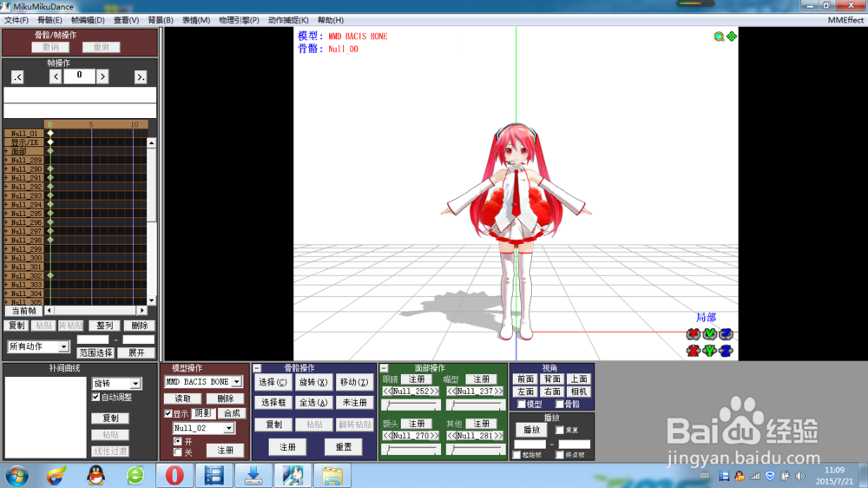Image resolution: width=868 pixels, height=488 pixels.
Task: Click the viewport zoom magnifier icon
Action: tap(719, 36)
